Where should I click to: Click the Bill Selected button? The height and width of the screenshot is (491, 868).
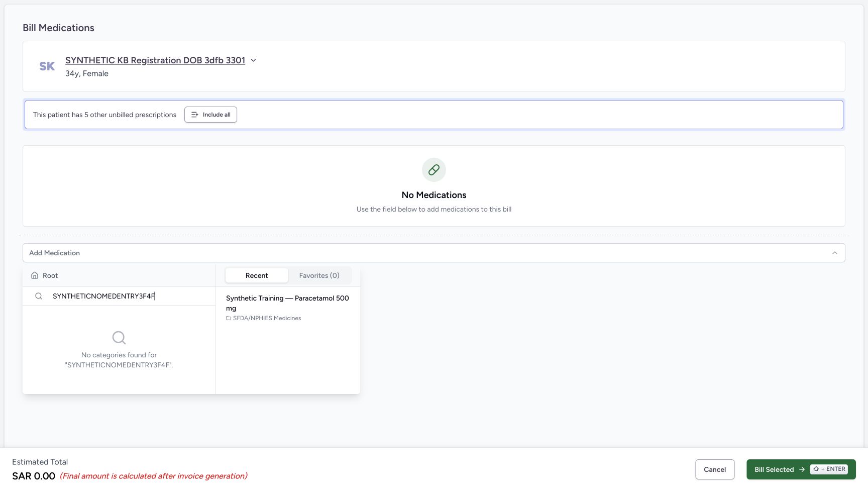pos(801,469)
